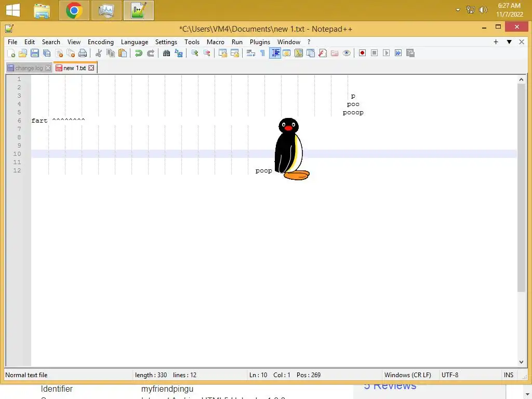532x399 pixels.
Task: Stop macro recording with the square icon
Action: (x=374, y=53)
